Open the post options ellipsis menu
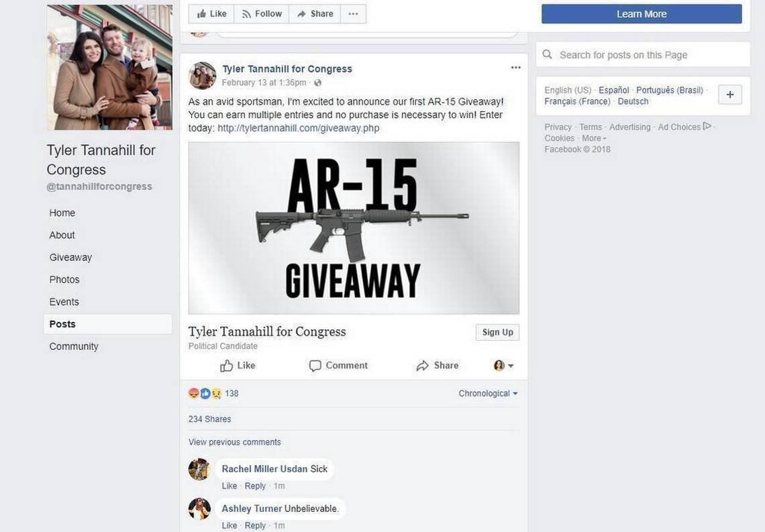765x532 pixels. (515, 67)
